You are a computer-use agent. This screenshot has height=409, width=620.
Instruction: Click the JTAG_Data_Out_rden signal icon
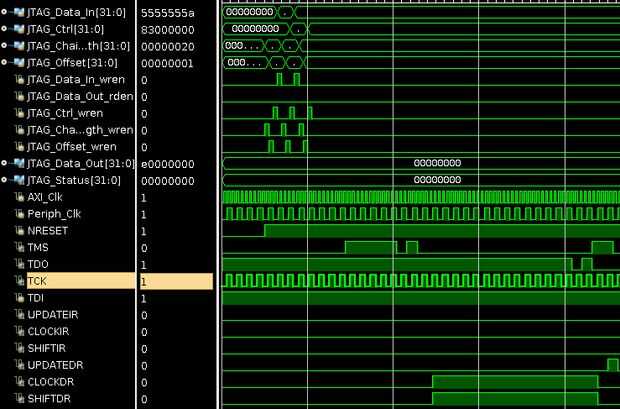(x=19, y=96)
